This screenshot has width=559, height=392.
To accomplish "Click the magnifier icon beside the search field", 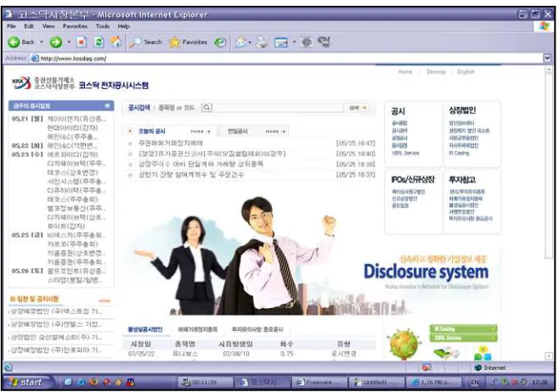I will (x=206, y=108).
